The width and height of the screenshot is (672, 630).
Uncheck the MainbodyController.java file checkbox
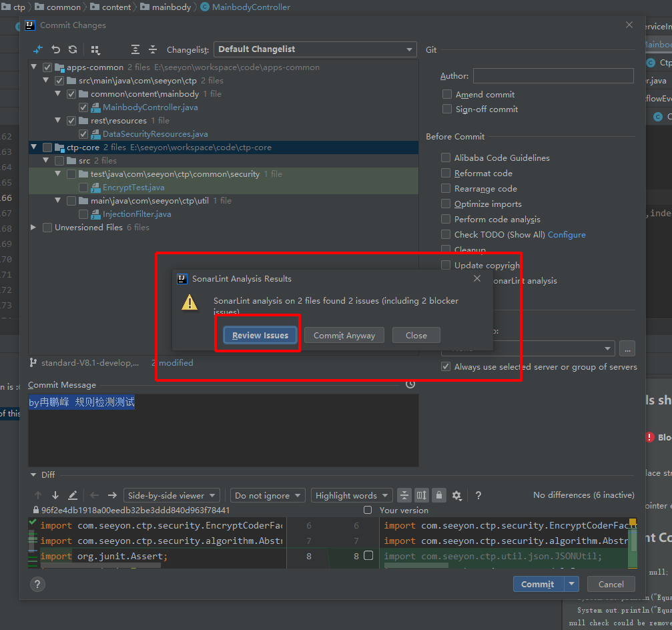[x=83, y=107]
